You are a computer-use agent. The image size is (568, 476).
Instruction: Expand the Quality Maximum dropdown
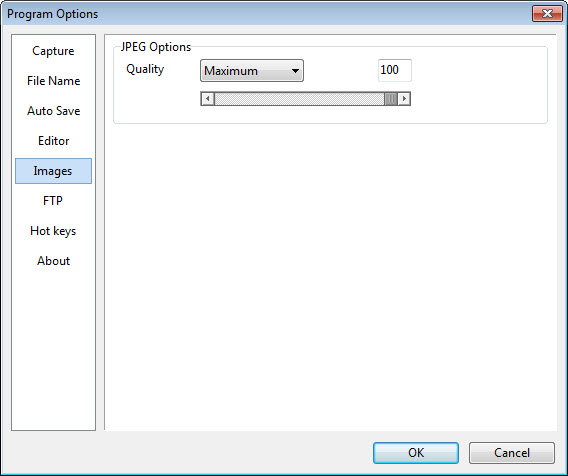(252, 71)
